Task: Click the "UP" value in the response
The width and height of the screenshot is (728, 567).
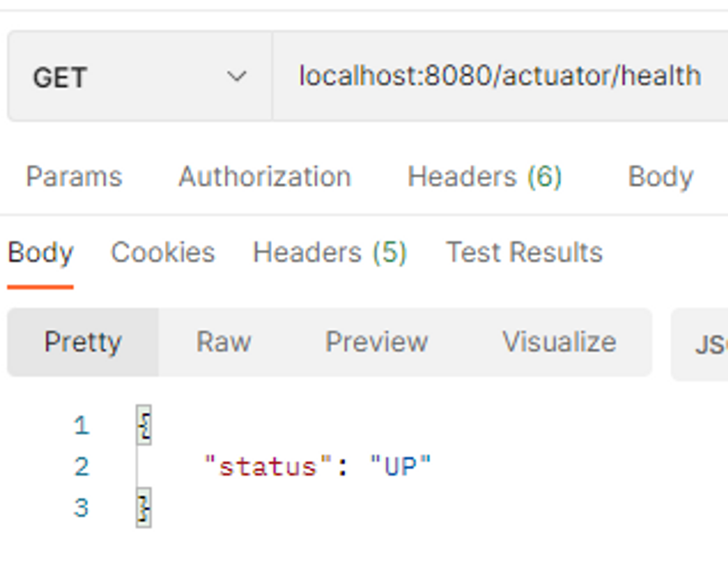Action: point(400,467)
